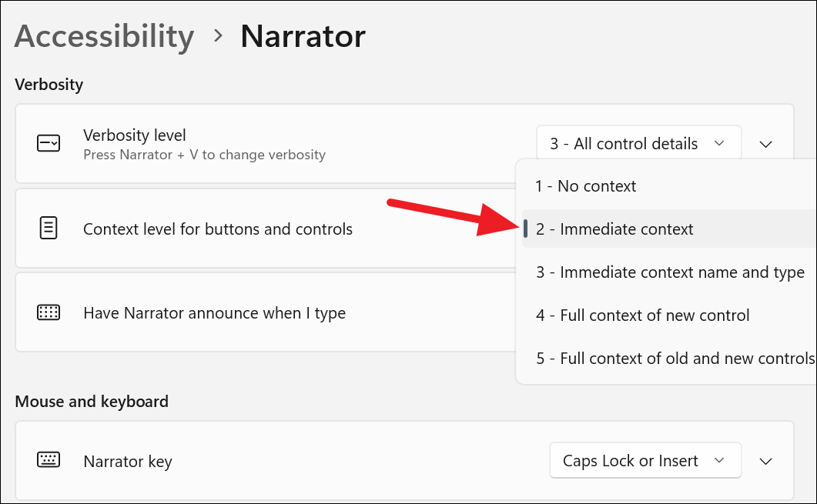Click the Verbosity section heading

pyautogui.click(x=49, y=85)
